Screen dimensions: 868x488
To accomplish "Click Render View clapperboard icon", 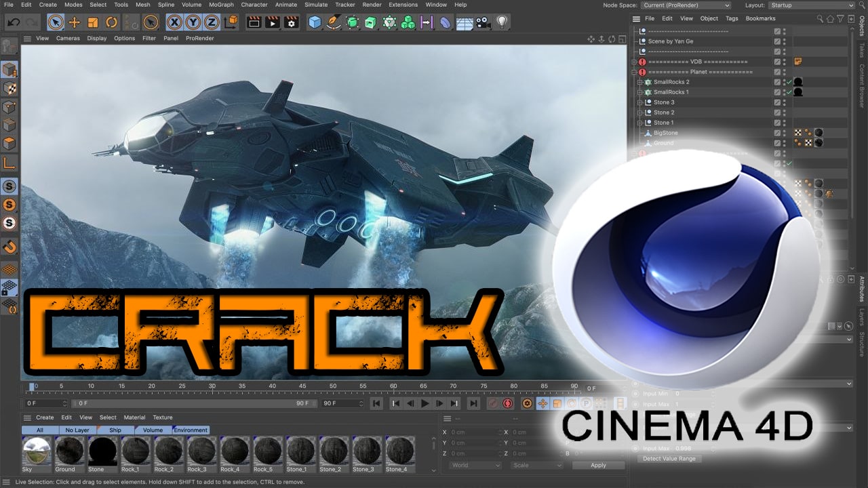I will (254, 22).
